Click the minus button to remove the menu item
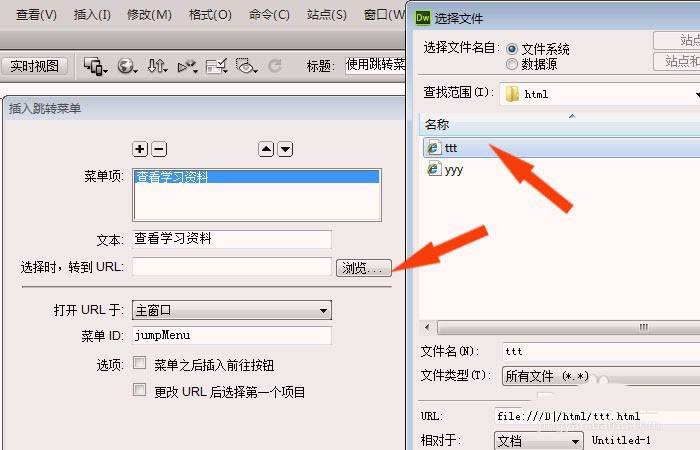This screenshot has width=700, height=450. [x=159, y=149]
